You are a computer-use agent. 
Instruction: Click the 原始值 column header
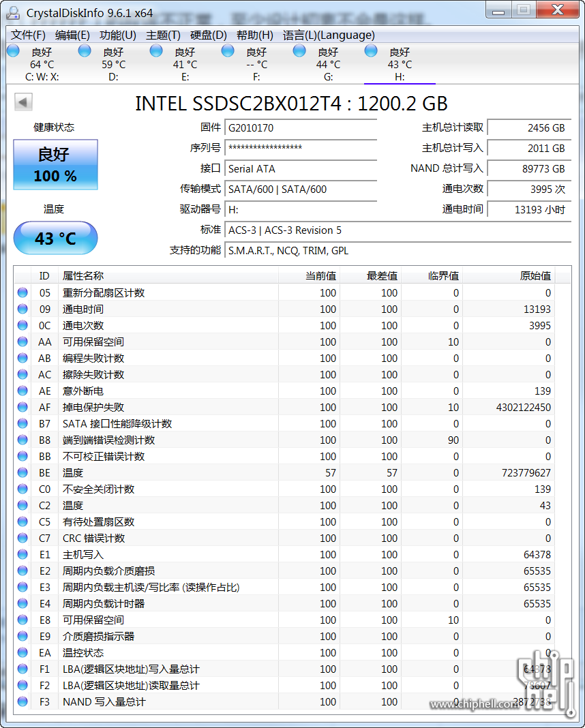point(509,276)
